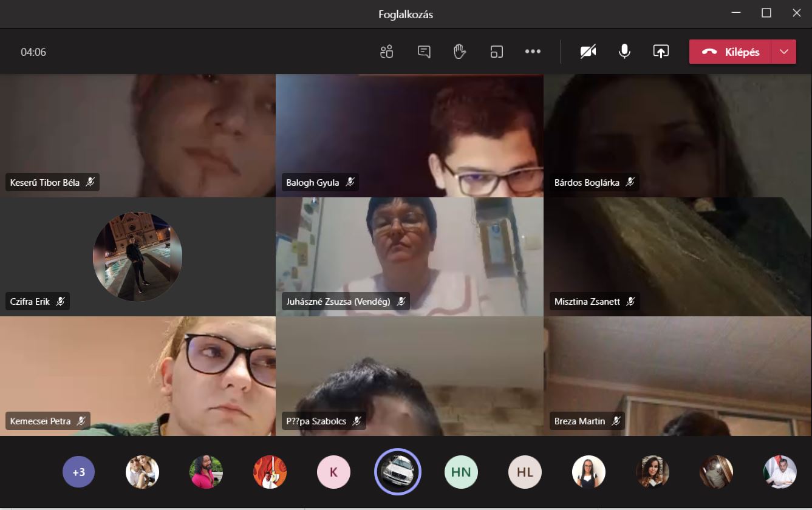This screenshot has width=812, height=510.
Task: Click the 04:06 meeting timer
Action: pos(33,52)
